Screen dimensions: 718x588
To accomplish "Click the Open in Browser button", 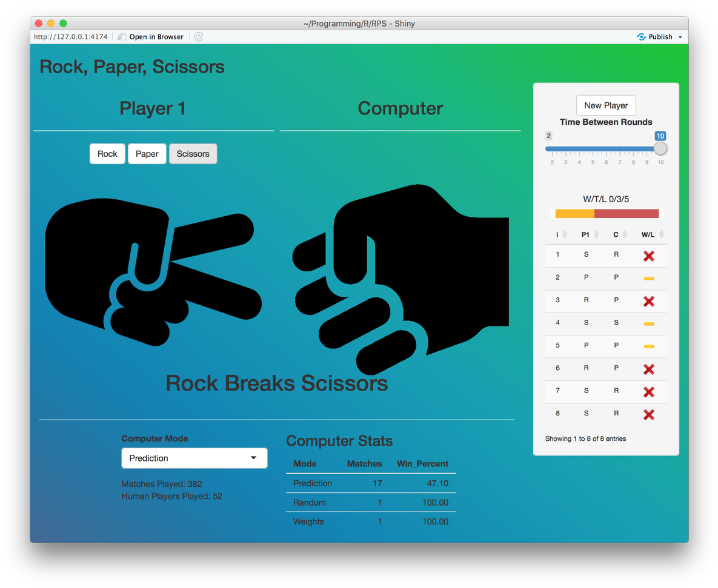I will coord(150,37).
